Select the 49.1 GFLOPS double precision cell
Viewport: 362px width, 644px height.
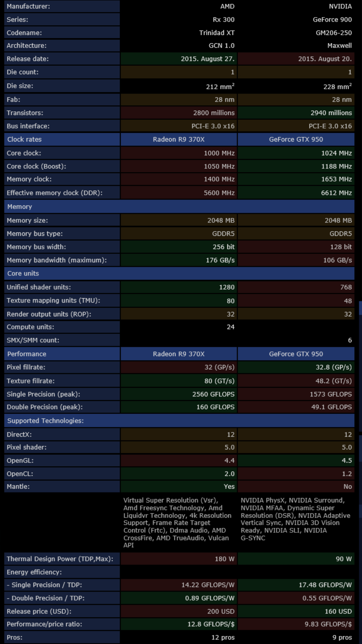296,407
